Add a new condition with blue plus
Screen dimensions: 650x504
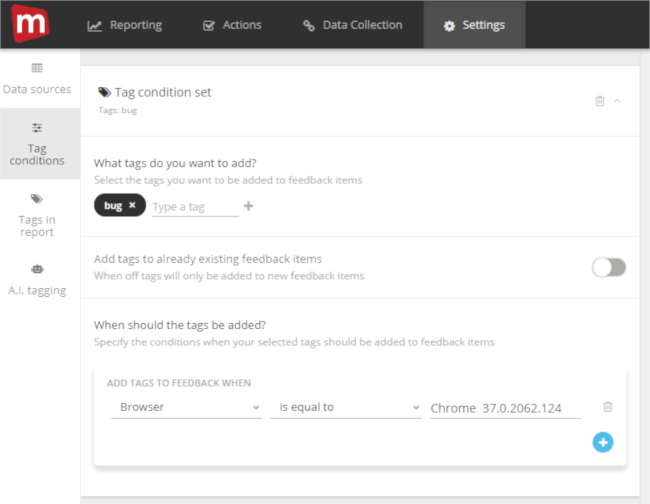point(602,442)
